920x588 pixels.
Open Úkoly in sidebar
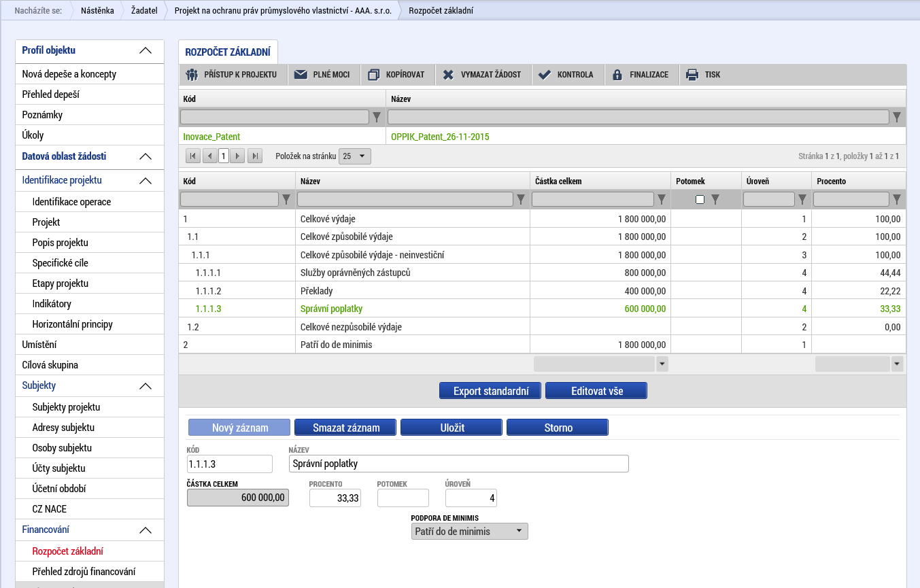(89, 135)
